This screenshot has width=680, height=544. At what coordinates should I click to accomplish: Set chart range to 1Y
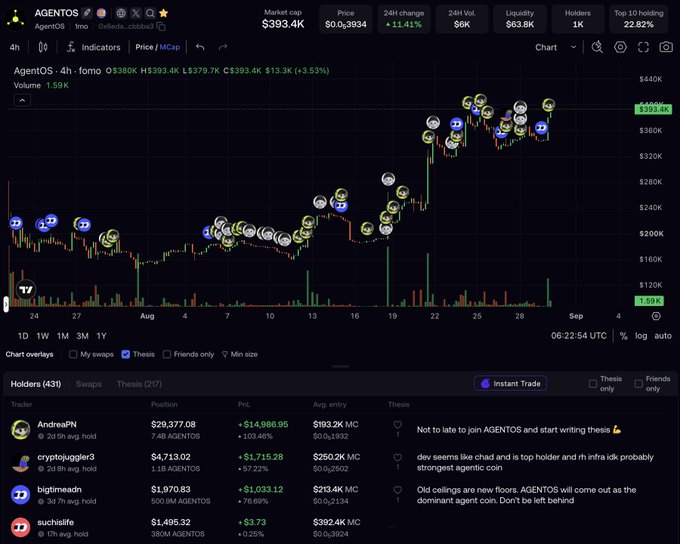pyautogui.click(x=101, y=336)
